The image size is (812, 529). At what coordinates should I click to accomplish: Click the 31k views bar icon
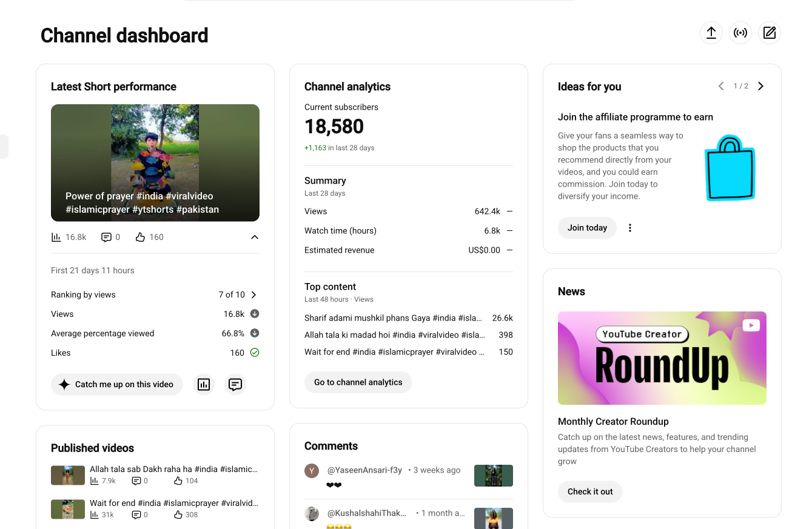coord(95,514)
